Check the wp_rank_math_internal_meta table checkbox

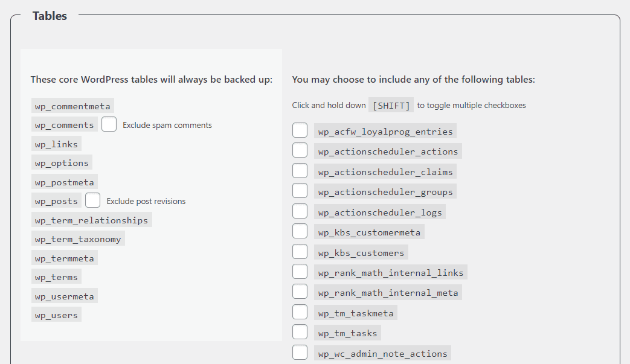pyautogui.click(x=300, y=292)
